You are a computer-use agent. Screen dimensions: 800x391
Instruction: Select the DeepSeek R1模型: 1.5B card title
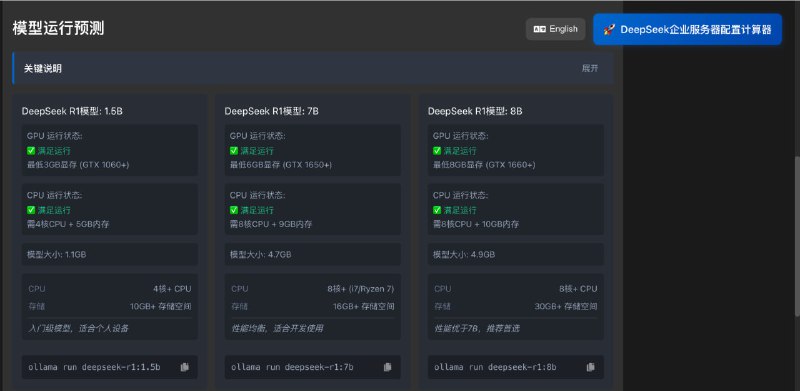(72, 111)
